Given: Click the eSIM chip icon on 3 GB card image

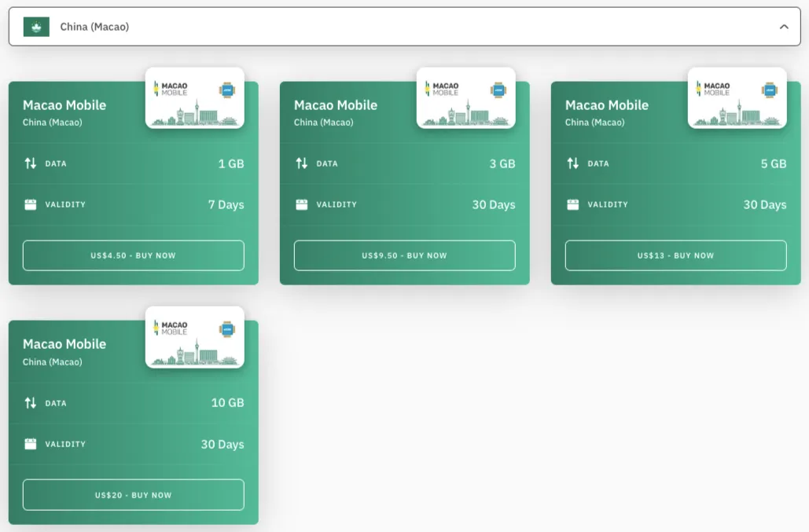Looking at the screenshot, I should tap(498, 90).
